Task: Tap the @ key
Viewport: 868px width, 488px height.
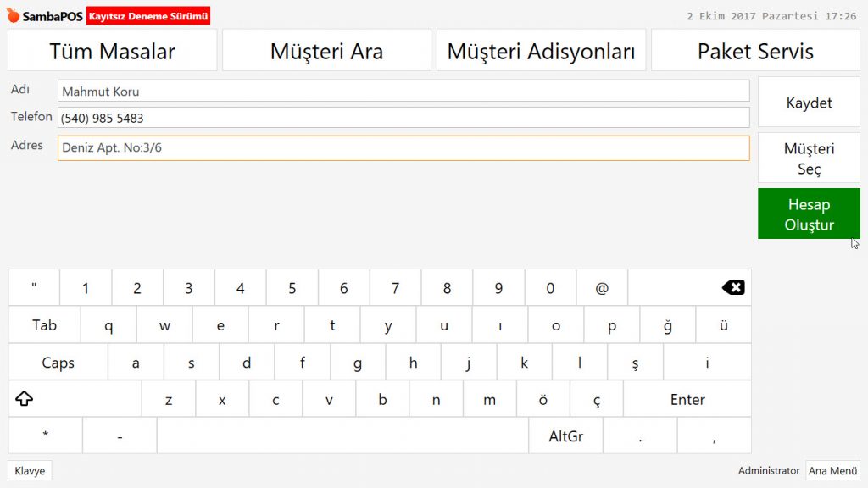Action: click(602, 288)
